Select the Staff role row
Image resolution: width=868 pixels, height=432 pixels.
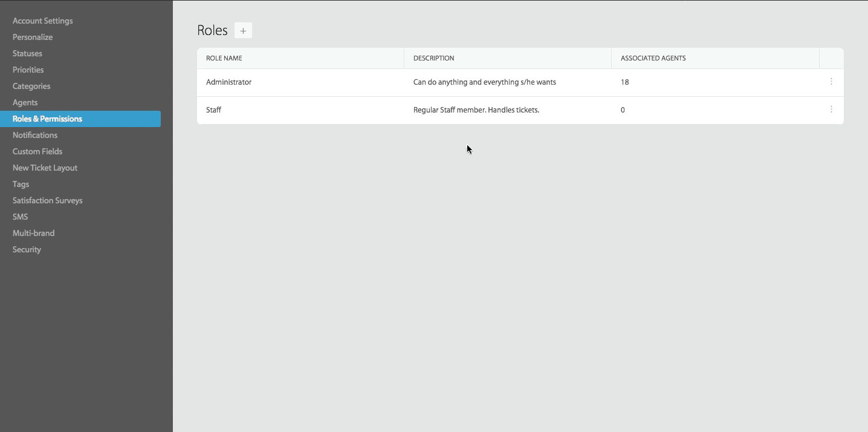[213, 110]
